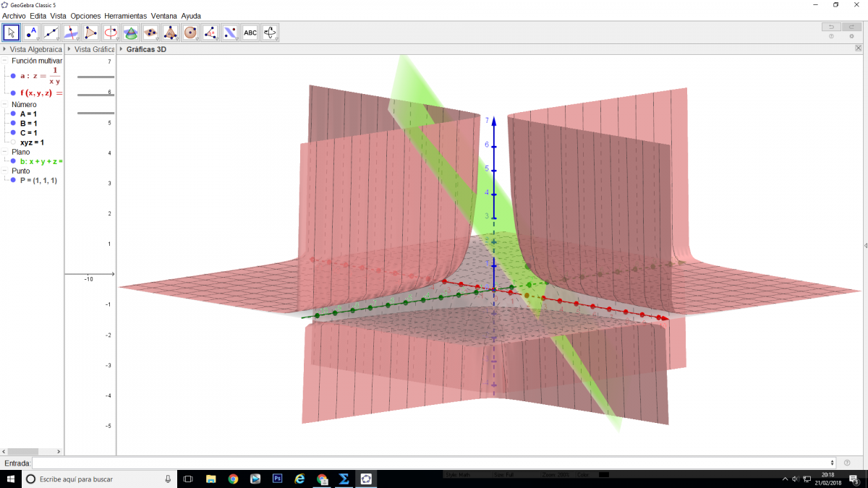This screenshot has height=488, width=868.
Task: Select the ABC text tool
Action: click(250, 33)
